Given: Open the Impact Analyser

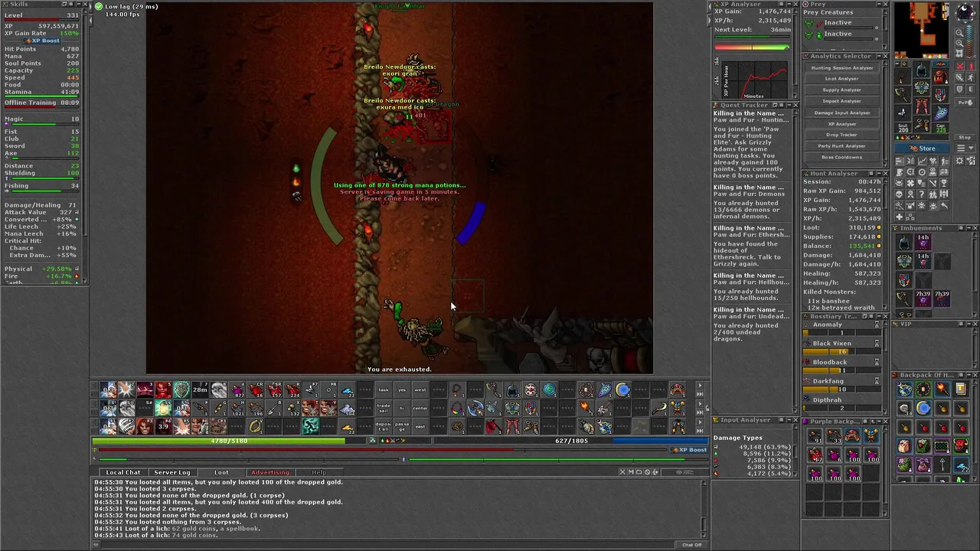Looking at the screenshot, I should click(x=842, y=101).
